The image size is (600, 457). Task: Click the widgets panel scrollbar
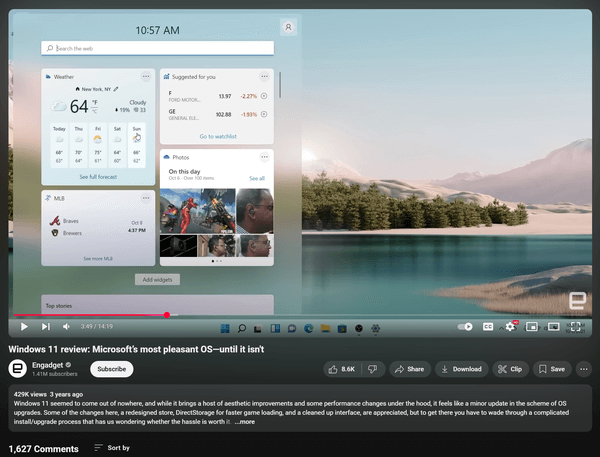click(280, 85)
